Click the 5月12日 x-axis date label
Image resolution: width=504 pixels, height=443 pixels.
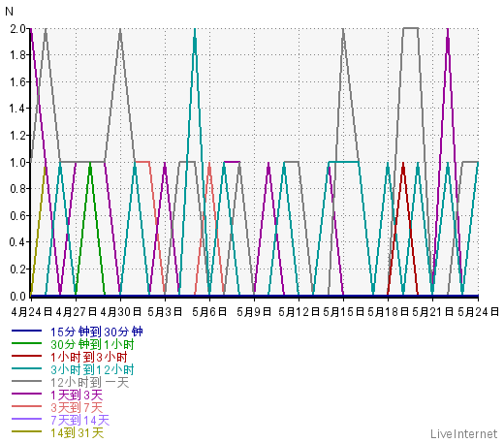299,312
